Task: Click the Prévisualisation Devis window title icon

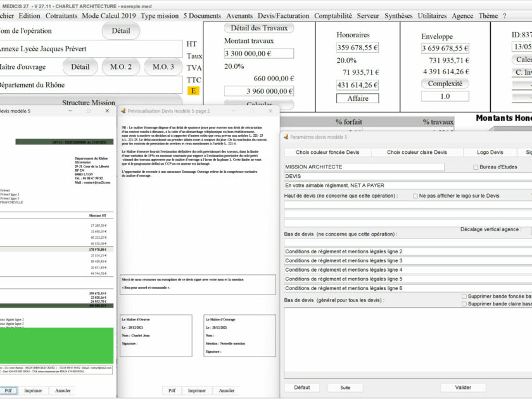Action: (123, 111)
